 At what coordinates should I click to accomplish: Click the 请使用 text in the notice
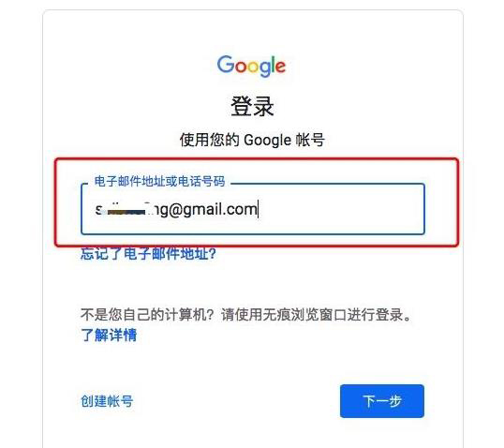coord(242,315)
